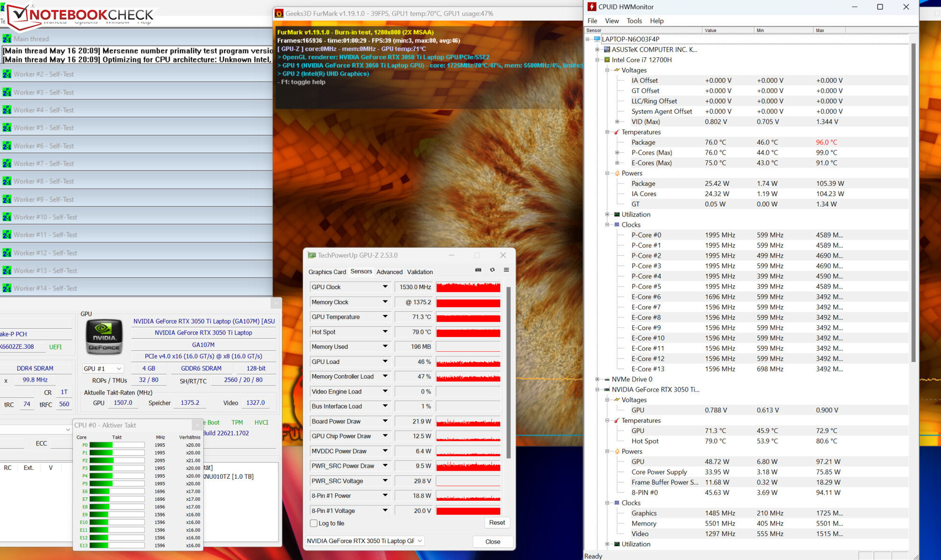Image resolution: width=941 pixels, height=560 pixels.
Task: Expand the VID (Max) voltage entry
Action: point(618,122)
